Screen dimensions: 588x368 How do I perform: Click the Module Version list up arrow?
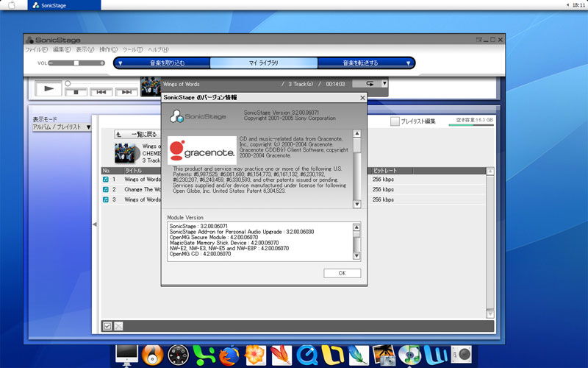(x=356, y=227)
